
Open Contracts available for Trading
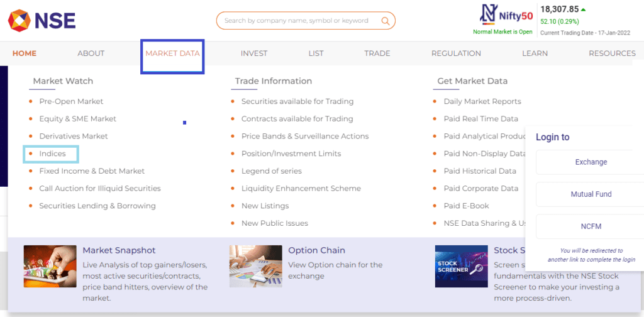pyautogui.click(x=297, y=119)
